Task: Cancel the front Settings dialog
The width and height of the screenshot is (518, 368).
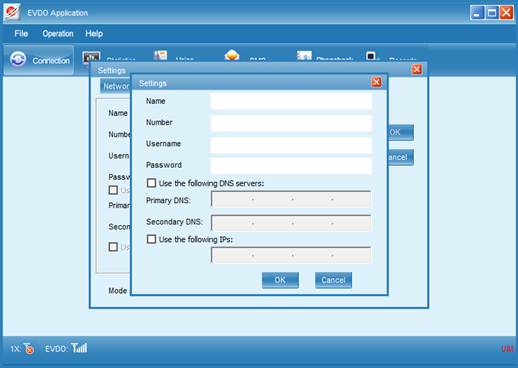Action: [333, 280]
